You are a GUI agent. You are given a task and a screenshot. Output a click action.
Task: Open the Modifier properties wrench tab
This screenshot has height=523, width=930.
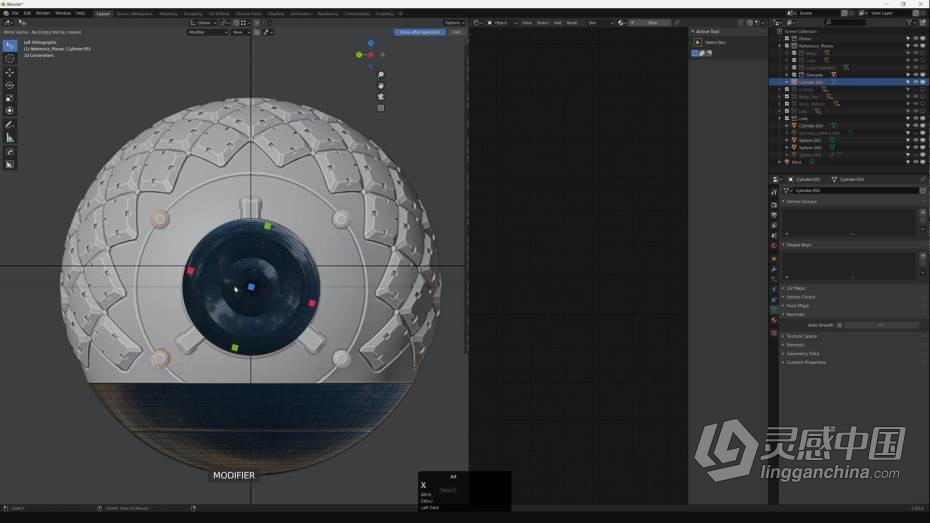[774, 269]
